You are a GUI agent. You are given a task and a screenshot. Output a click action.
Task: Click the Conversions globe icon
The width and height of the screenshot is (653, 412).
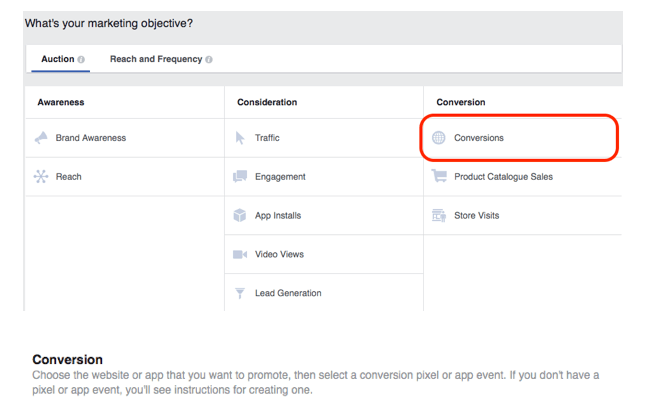[x=439, y=138]
